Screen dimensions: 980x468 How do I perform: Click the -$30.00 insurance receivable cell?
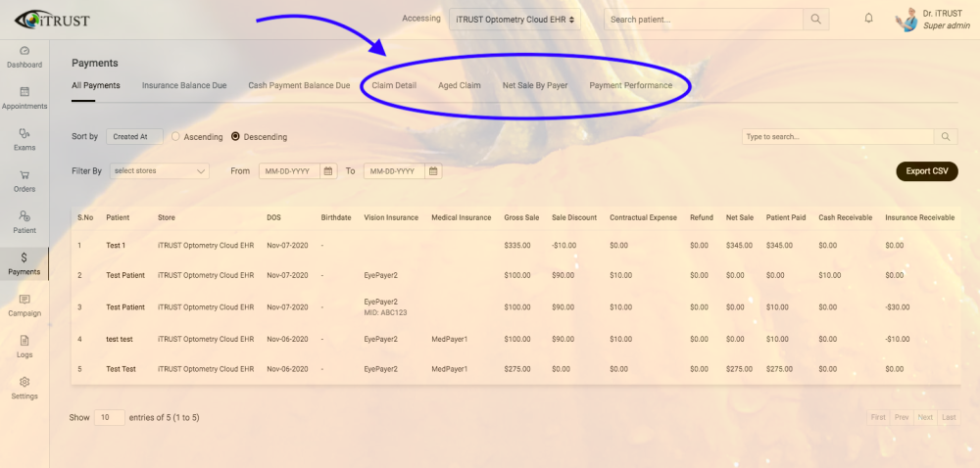(898, 307)
